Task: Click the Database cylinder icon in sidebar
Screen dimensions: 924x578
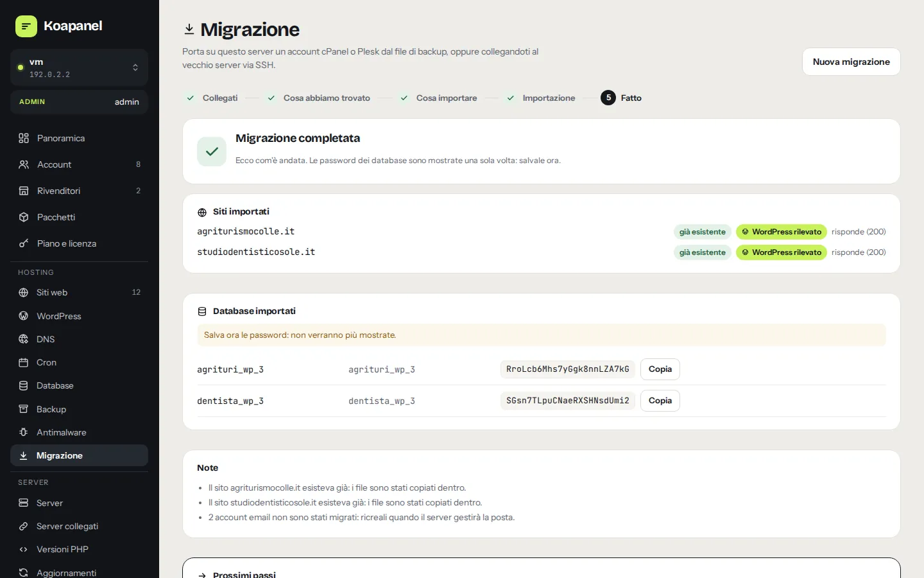Action: [24, 385]
